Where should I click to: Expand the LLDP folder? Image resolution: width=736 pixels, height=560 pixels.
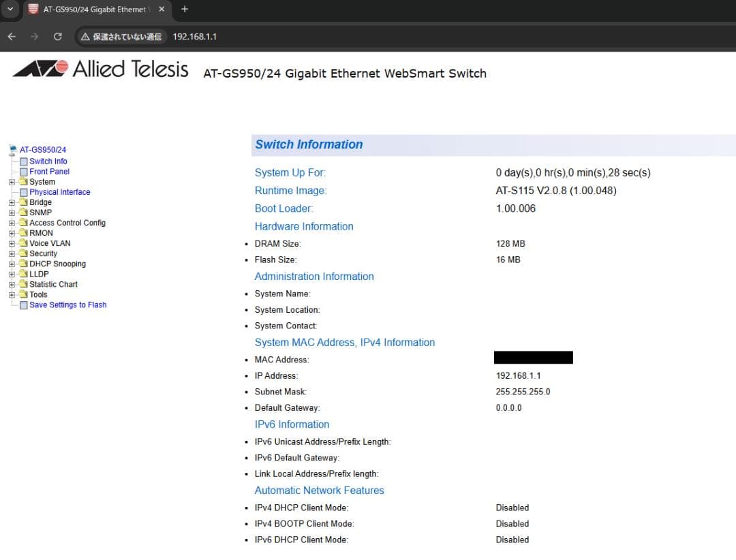12,275
